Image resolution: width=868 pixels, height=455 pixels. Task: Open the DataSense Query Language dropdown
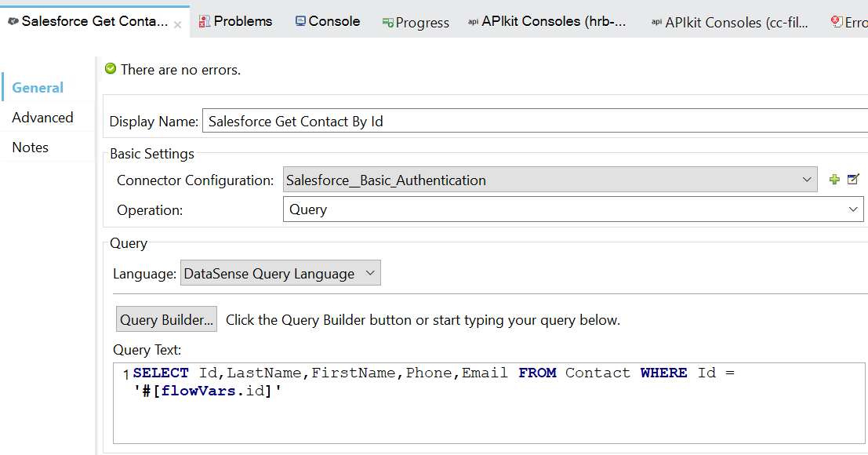coord(371,274)
